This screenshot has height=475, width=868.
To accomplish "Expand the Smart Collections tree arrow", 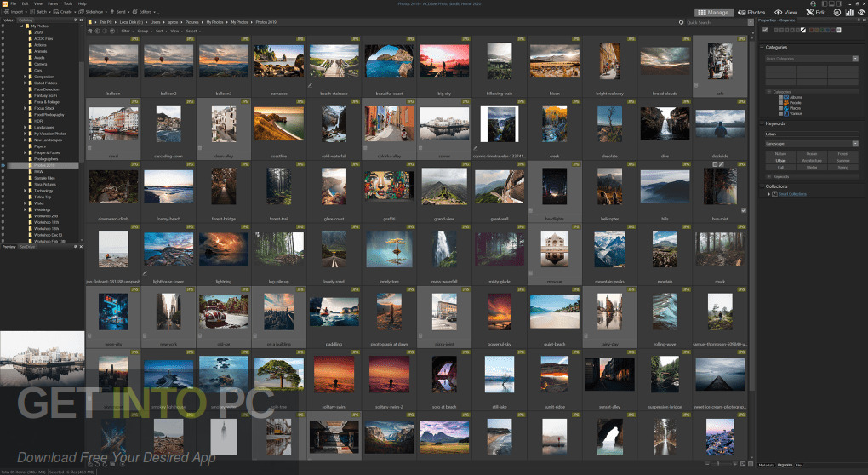I will click(x=769, y=194).
